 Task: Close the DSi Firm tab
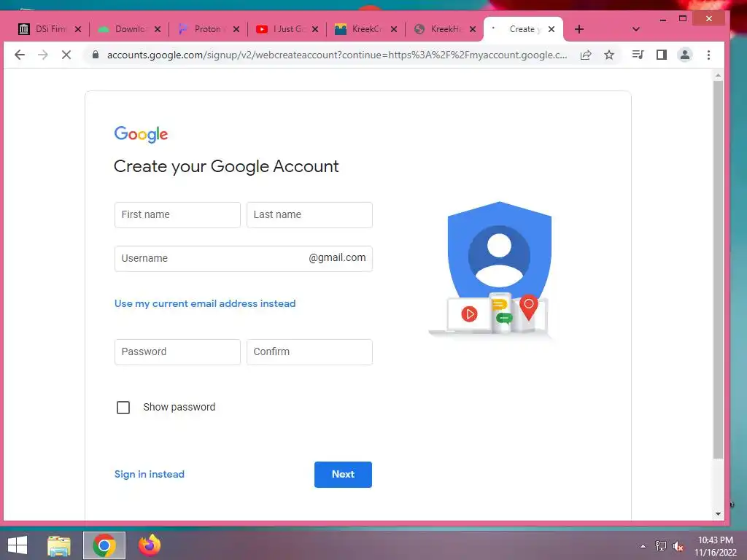tap(78, 29)
